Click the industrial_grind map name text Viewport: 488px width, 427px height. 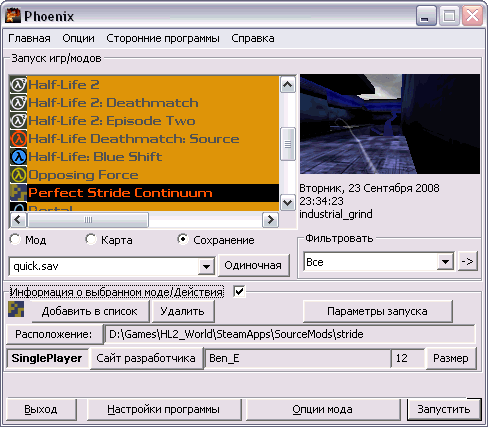pos(336,214)
